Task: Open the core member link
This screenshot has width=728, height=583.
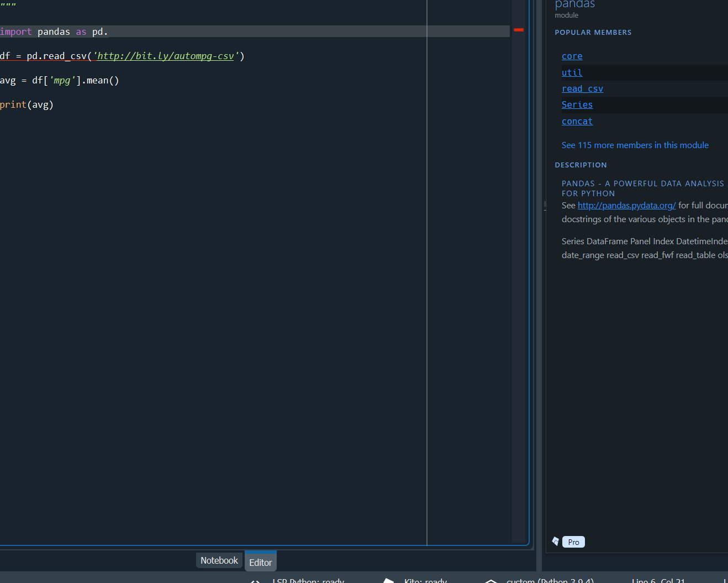Action: (x=572, y=56)
